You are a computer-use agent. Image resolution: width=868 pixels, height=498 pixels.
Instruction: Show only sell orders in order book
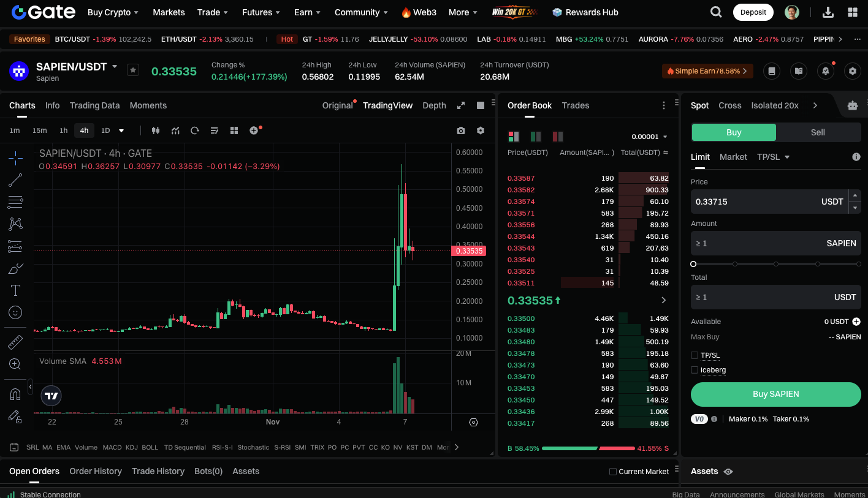[x=558, y=136]
